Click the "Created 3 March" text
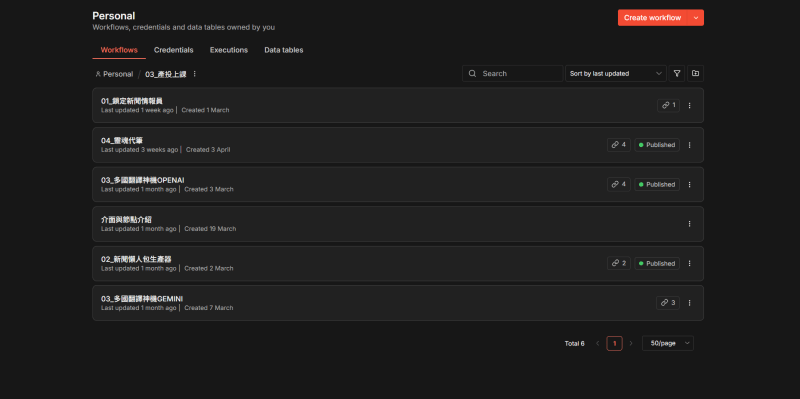This screenshot has height=399, width=800. pos(209,189)
